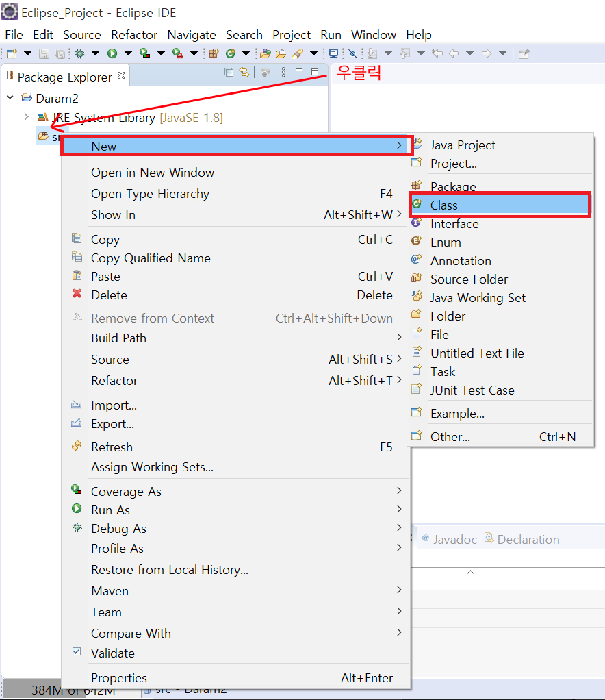Click the Open Task folder toolbar icon

(281, 53)
